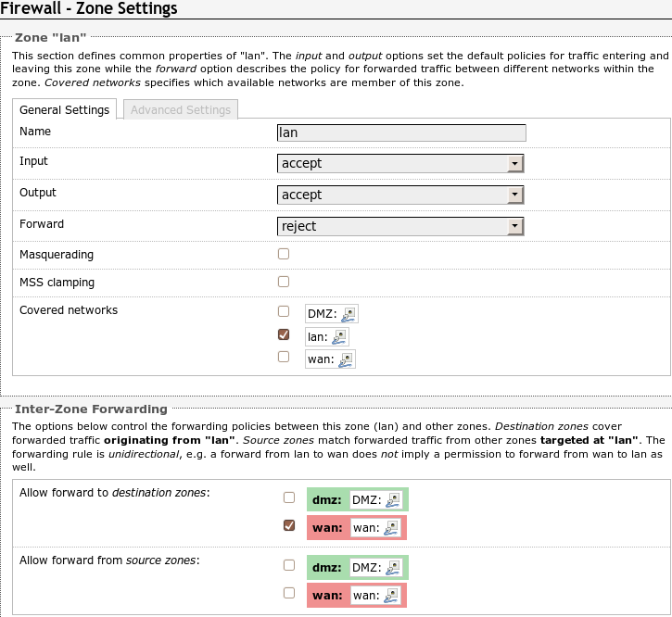Disable forward to wan destination zone
Image resolution: width=672 pixels, height=617 pixels.
[x=289, y=525]
